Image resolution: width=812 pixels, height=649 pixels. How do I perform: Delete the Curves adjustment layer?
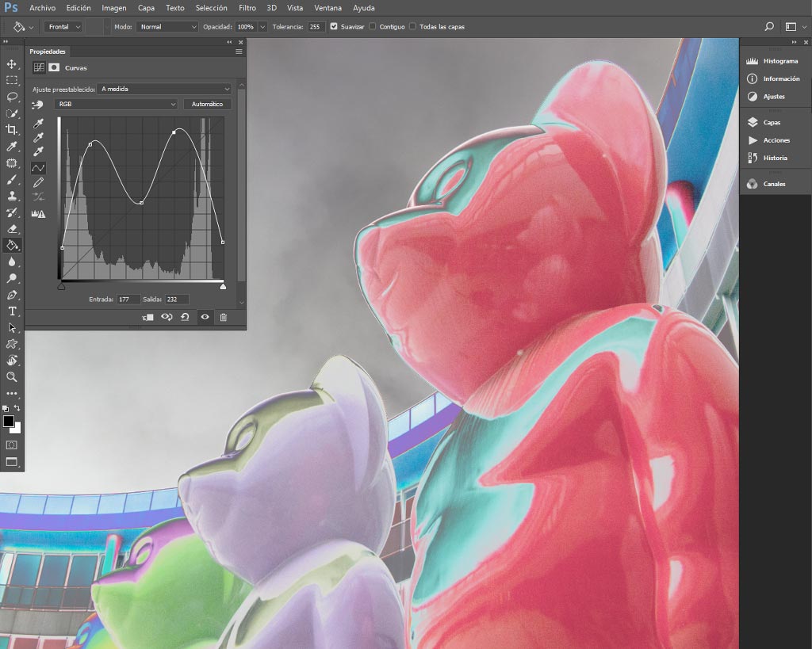[223, 317]
